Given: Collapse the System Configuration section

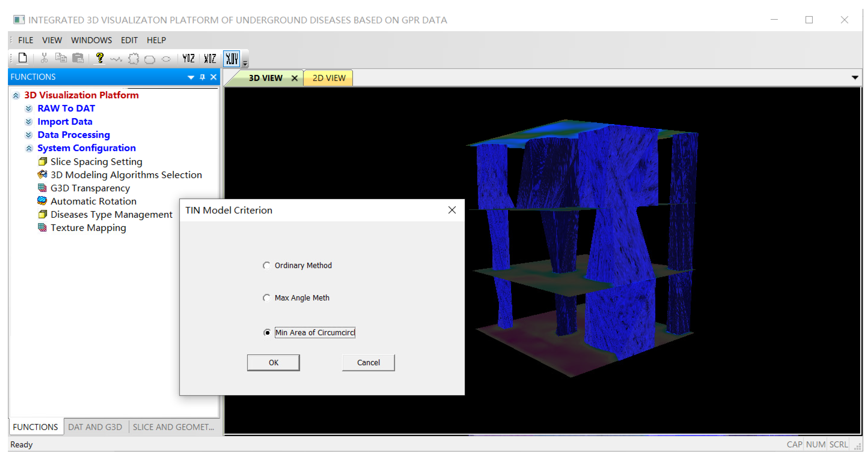Looking at the screenshot, I should tap(29, 148).
